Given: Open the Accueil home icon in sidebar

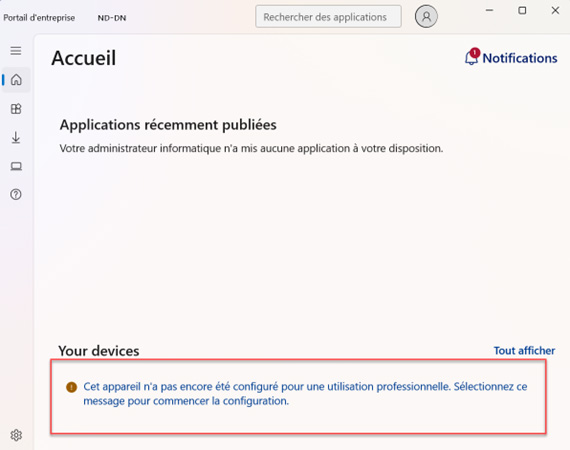Looking at the screenshot, I should (16, 80).
